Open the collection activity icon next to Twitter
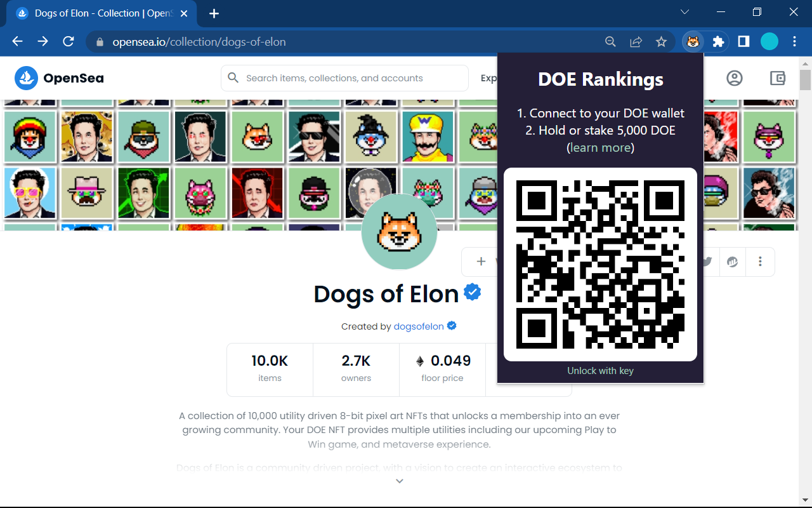 click(733, 262)
